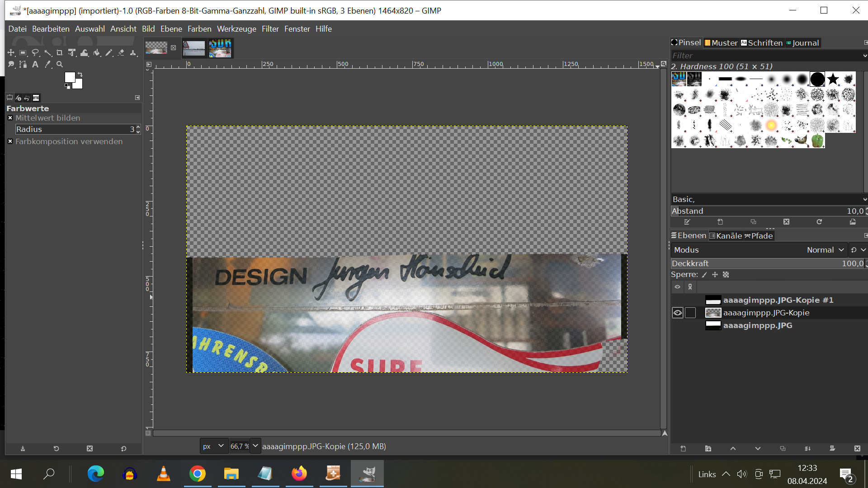Open the px unit dropdown
This screenshot has height=488, width=868.
pyautogui.click(x=214, y=446)
